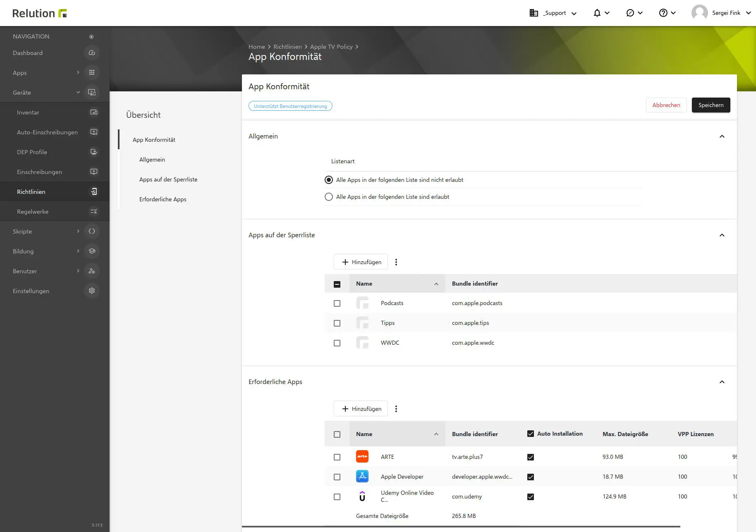Click the notification bell icon
This screenshot has width=756, height=532.
point(596,13)
